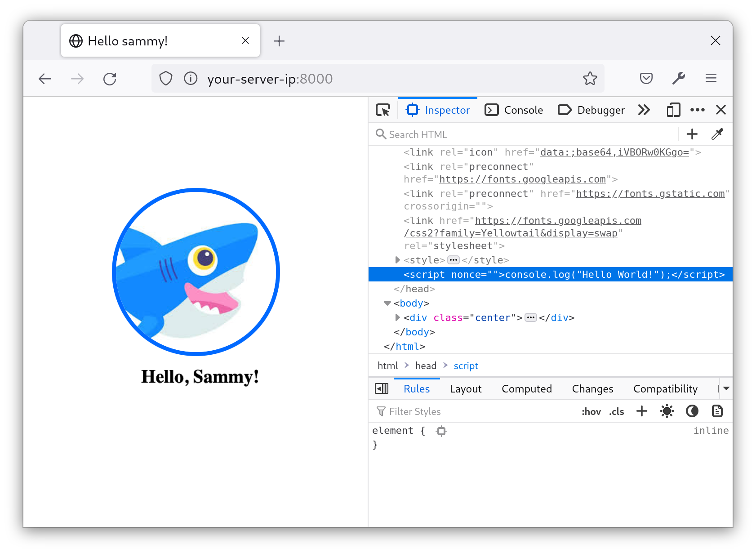Toggle dark color scheme simulation
The height and width of the screenshot is (553, 756).
[692, 411]
